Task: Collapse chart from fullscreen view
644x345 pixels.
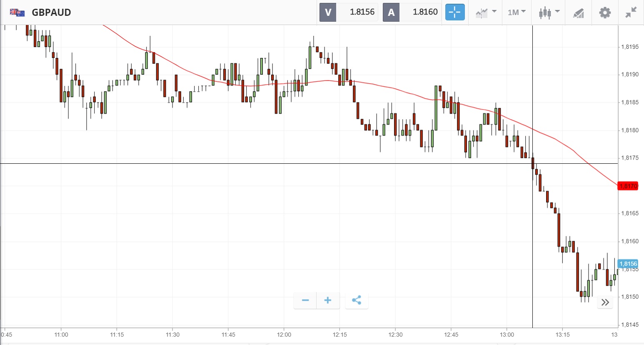Action: (631, 12)
